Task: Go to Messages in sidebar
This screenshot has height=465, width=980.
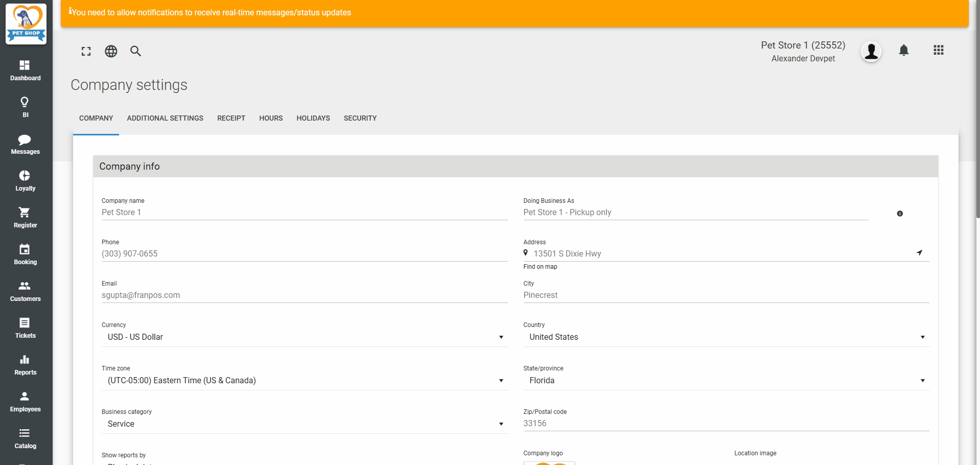Action: click(x=26, y=144)
